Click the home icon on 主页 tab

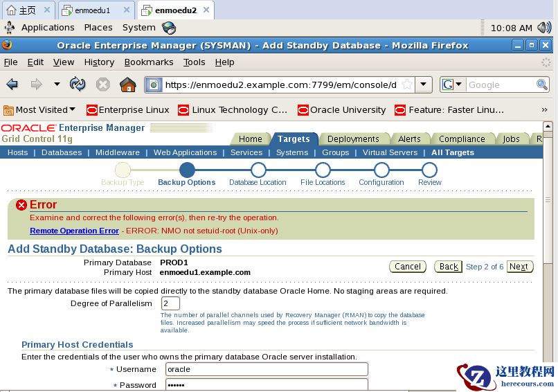pos(11,10)
